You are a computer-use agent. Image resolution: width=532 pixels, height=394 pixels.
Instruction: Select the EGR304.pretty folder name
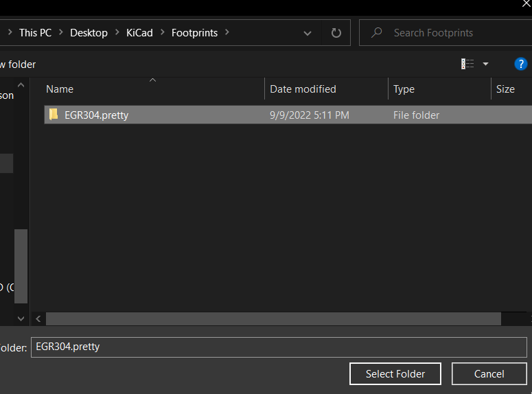[x=96, y=115]
